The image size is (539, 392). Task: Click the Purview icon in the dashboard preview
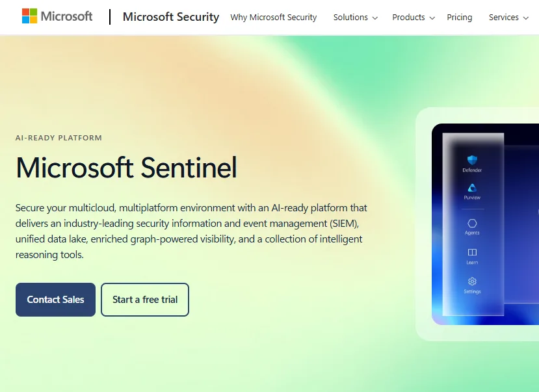[x=473, y=188]
